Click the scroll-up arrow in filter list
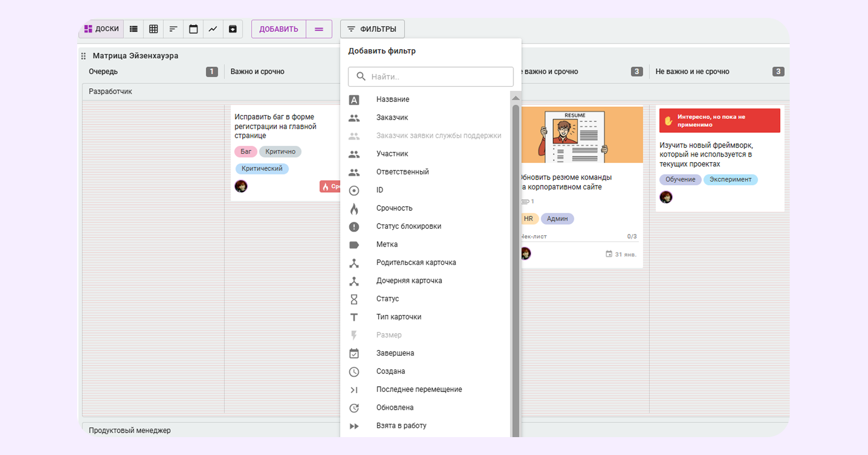868x455 pixels. click(x=516, y=98)
